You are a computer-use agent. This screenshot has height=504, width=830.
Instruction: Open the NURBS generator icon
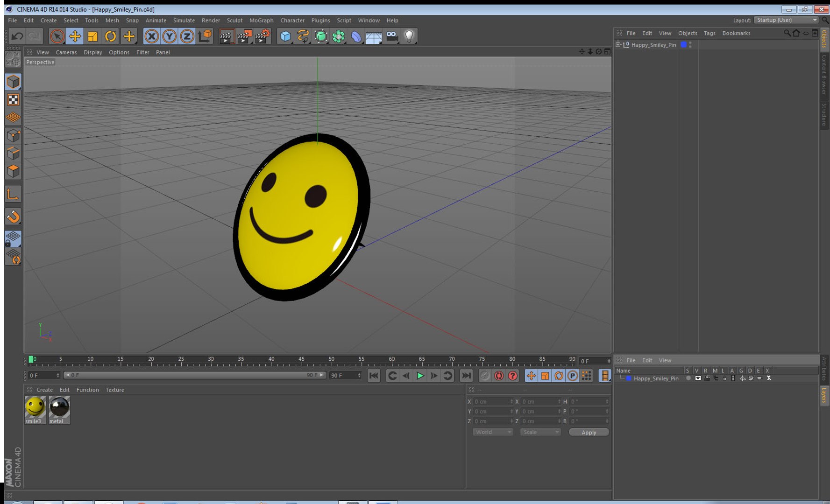321,36
